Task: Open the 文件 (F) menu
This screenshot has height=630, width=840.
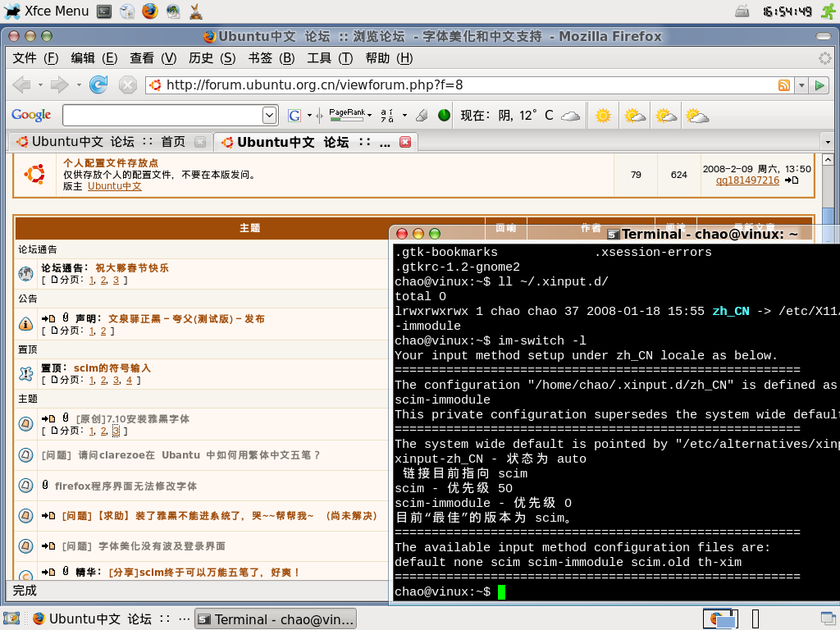Action: pyautogui.click(x=35, y=58)
